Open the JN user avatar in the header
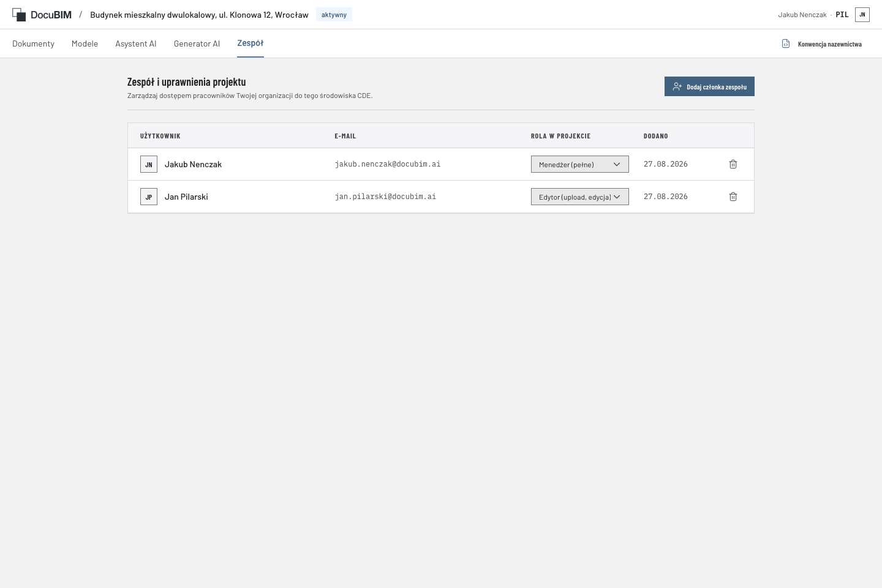Viewport: 882px width, 588px height. [x=862, y=15]
